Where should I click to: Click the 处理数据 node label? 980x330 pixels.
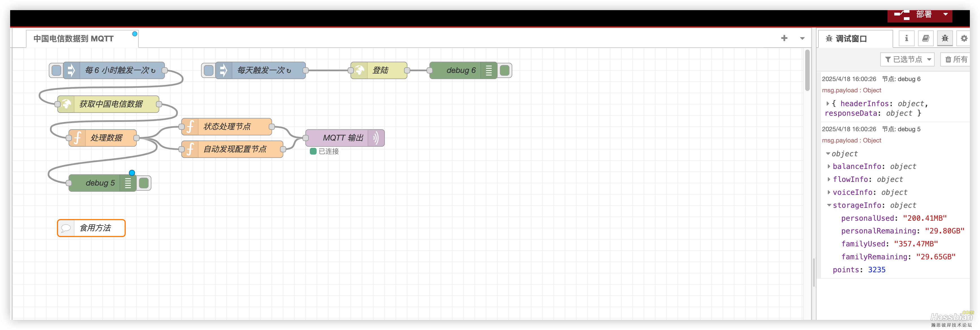pyautogui.click(x=106, y=138)
